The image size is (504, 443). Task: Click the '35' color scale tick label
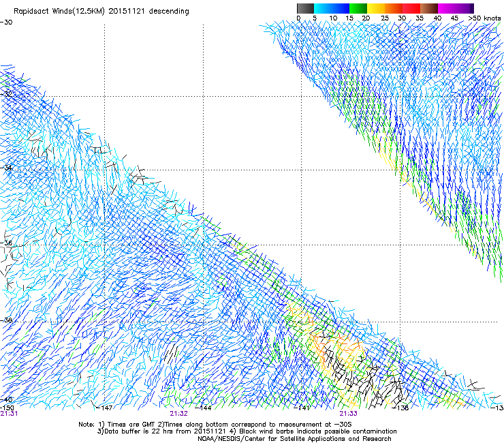(x=420, y=18)
